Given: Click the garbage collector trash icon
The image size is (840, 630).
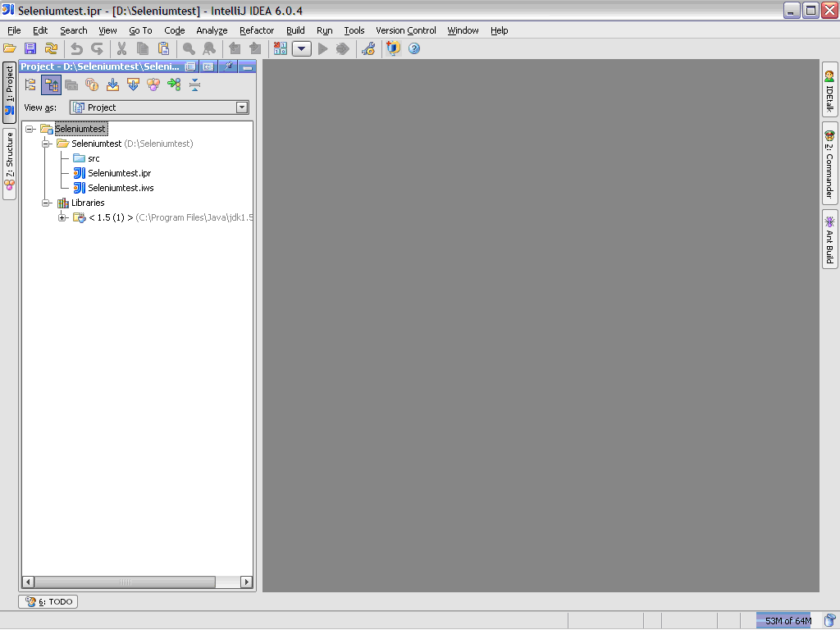Looking at the screenshot, I should [x=830, y=621].
